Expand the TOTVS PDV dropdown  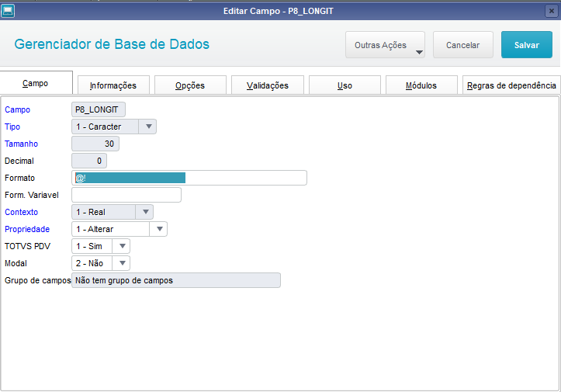pyautogui.click(x=122, y=246)
